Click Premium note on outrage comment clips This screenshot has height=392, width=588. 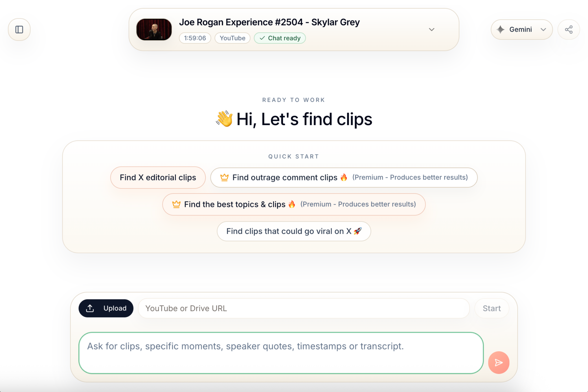point(410,177)
